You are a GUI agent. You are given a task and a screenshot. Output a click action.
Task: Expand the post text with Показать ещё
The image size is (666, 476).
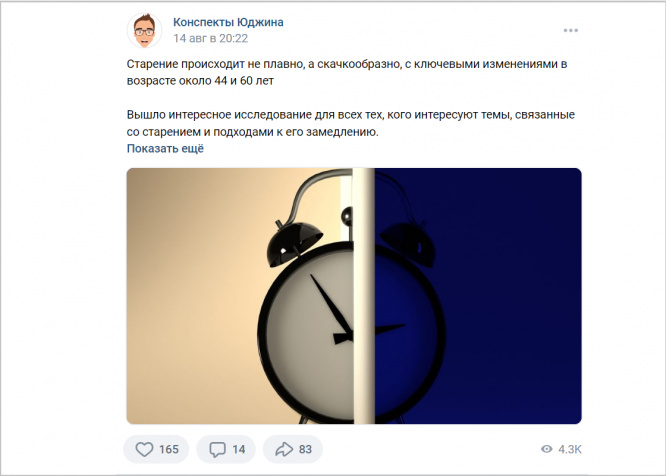165,149
